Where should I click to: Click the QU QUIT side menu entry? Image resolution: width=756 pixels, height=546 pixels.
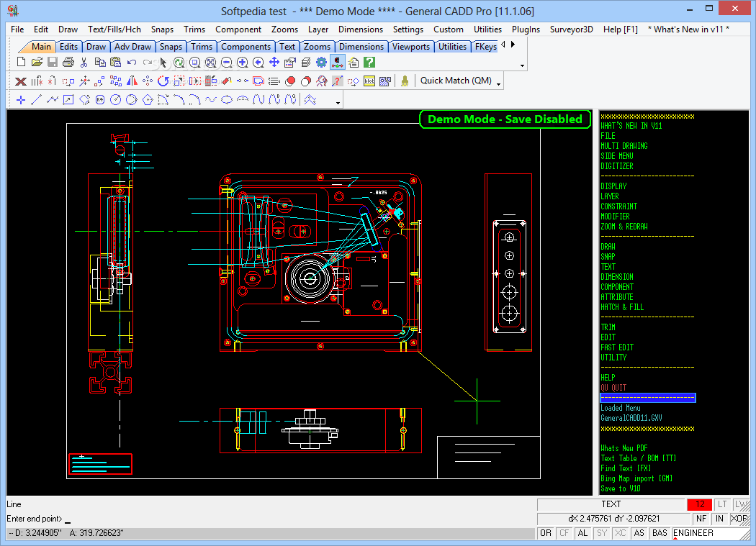click(613, 388)
